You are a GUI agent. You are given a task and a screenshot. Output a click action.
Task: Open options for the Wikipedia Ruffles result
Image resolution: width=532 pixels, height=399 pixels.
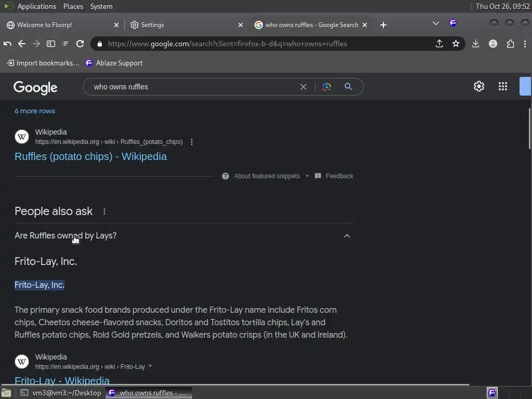pyautogui.click(x=192, y=142)
